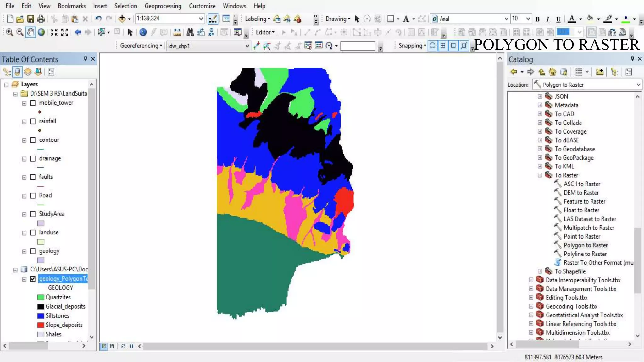
Task: Select the Zoom Out tool
Action: tap(20, 32)
